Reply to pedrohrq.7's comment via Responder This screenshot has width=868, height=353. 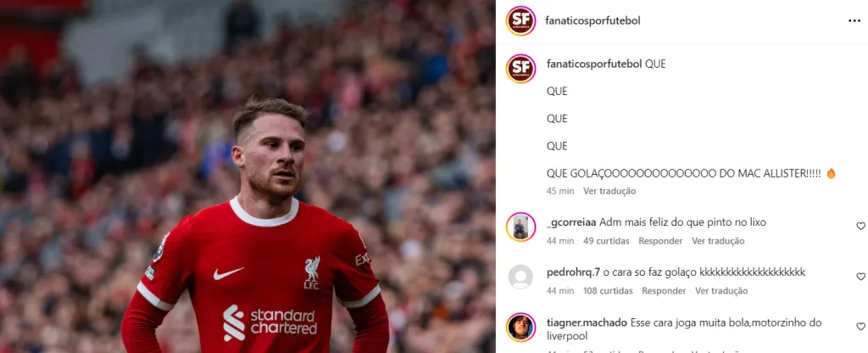[664, 291]
